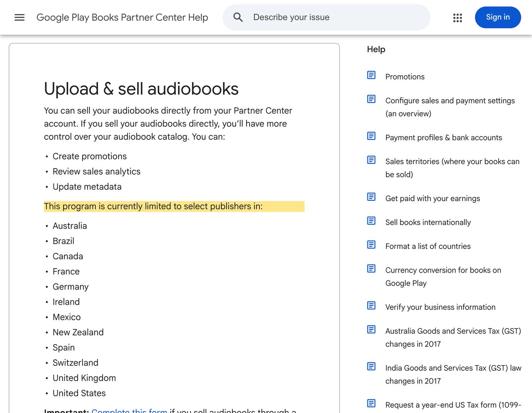
Task: Open India Goods and Services Tax article
Action: pos(453,375)
